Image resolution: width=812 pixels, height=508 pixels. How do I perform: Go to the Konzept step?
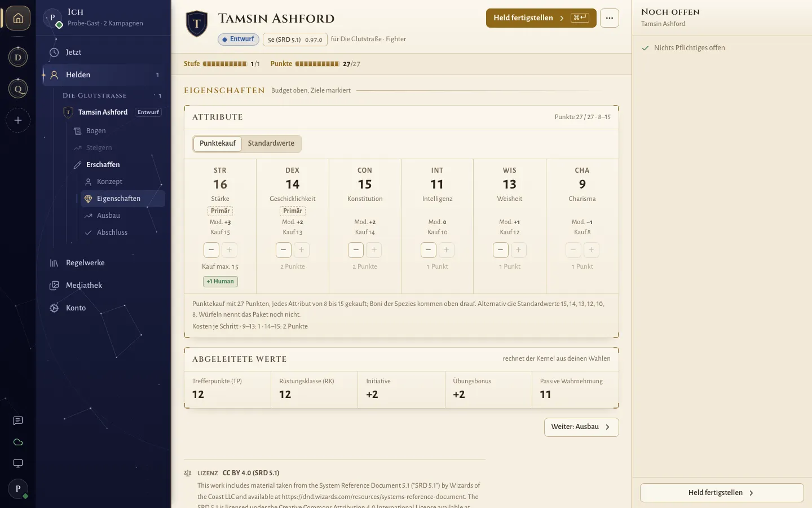tap(123, 182)
